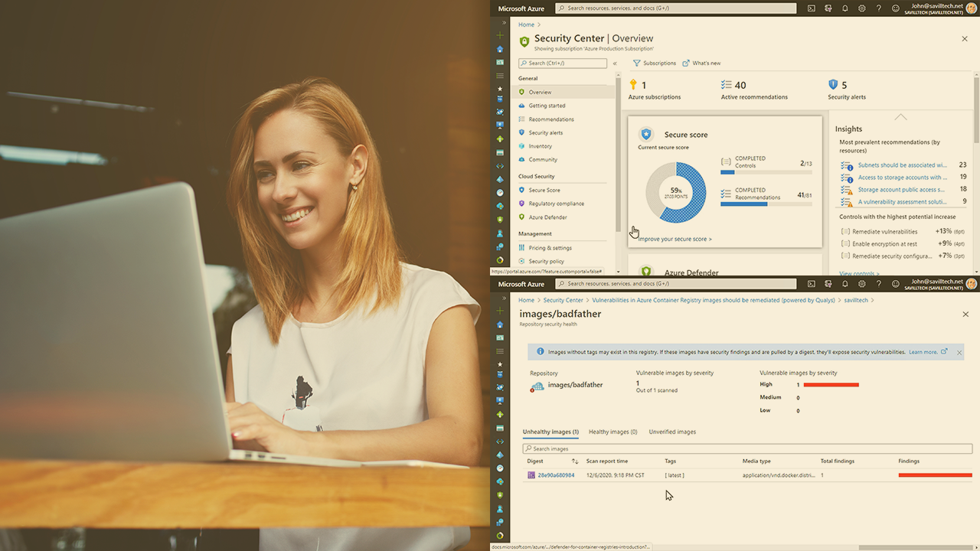Click the images/badfather repository cloud icon
This screenshot has width=980, height=551.
click(x=537, y=386)
